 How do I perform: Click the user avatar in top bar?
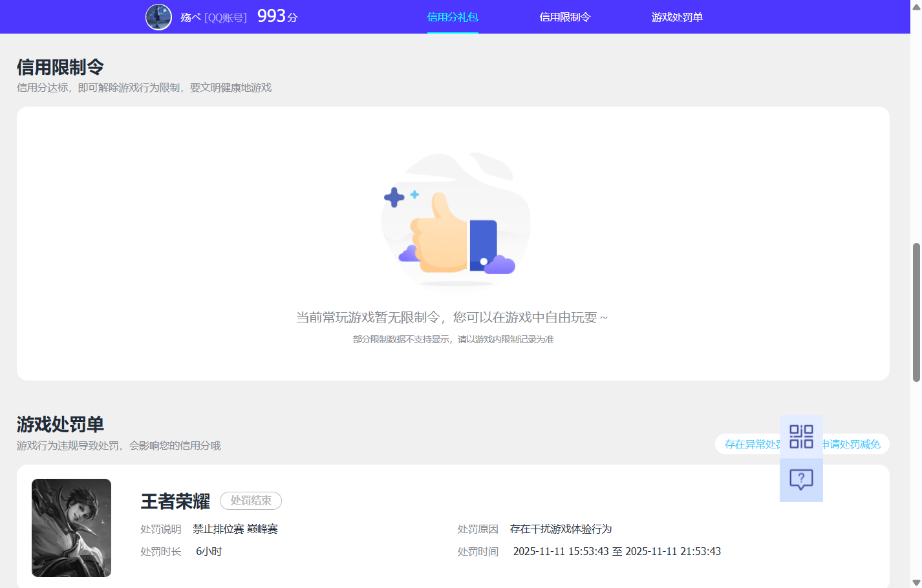pos(158,17)
